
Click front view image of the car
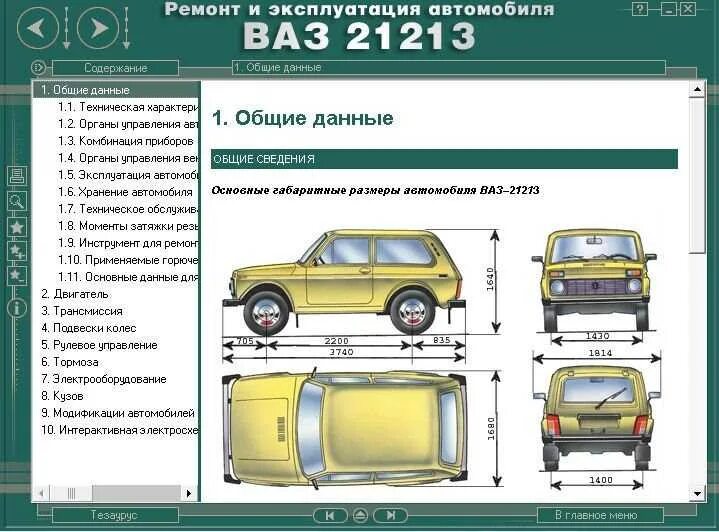(x=595, y=280)
